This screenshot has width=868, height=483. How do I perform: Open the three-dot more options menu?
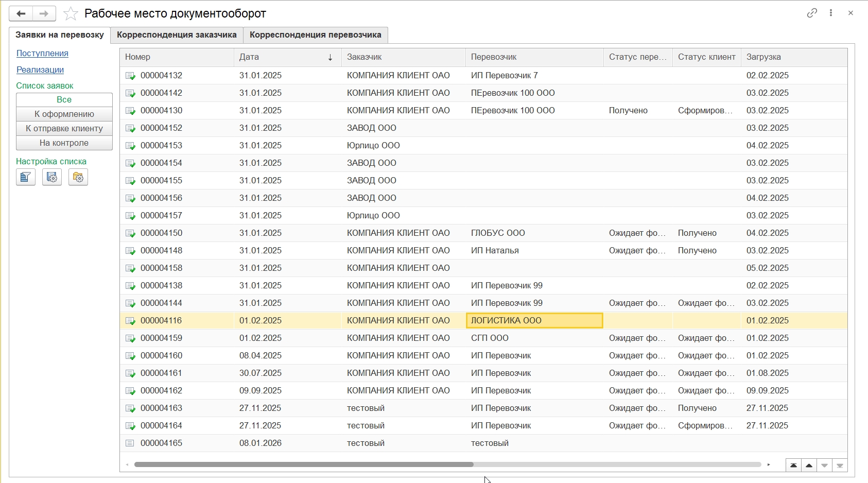point(831,13)
